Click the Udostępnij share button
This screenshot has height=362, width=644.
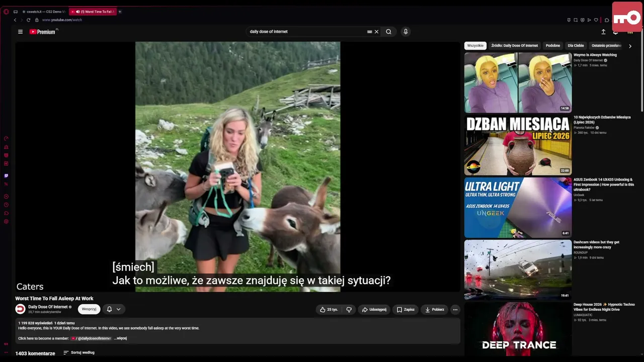pos(374,310)
